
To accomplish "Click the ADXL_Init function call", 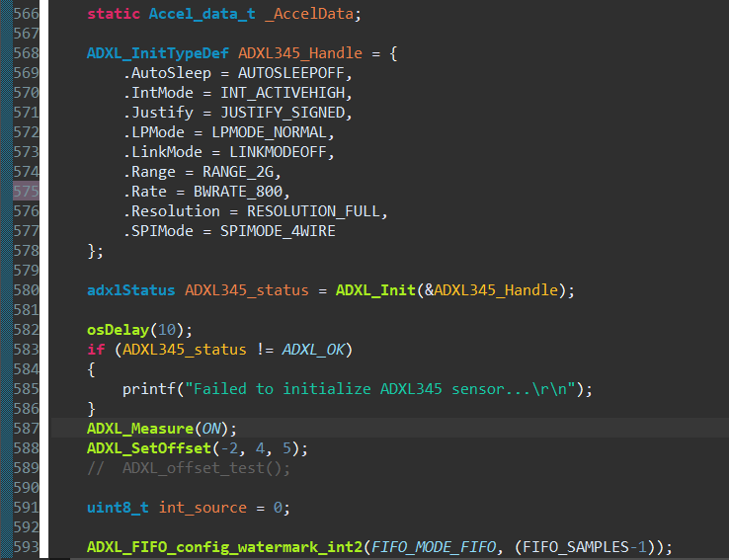I will (375, 290).
